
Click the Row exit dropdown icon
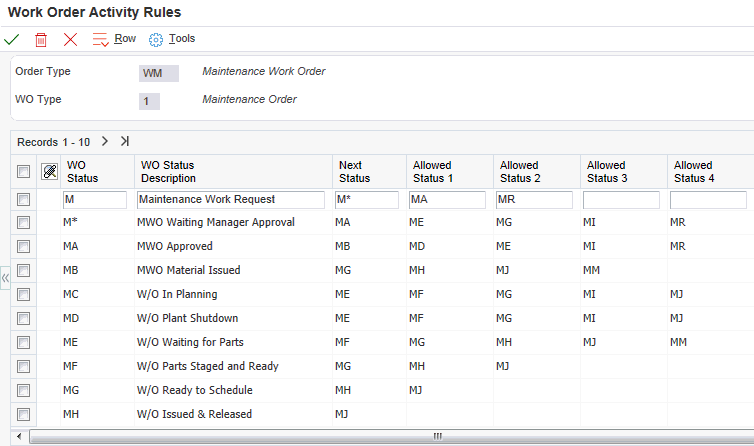point(100,39)
